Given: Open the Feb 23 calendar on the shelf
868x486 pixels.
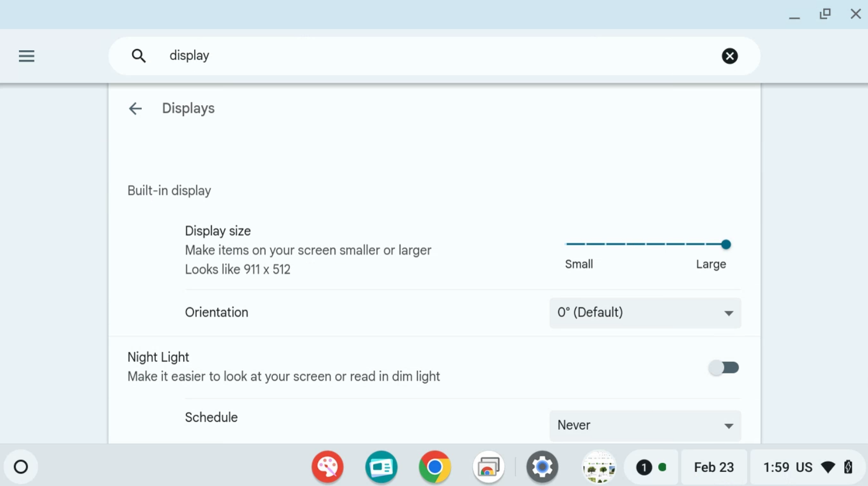Looking at the screenshot, I should point(714,467).
